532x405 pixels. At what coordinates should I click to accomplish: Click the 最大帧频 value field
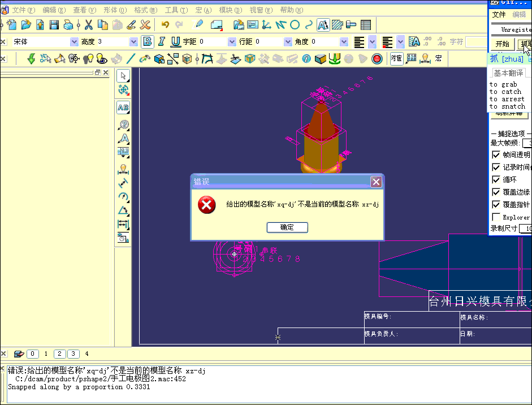point(527,143)
